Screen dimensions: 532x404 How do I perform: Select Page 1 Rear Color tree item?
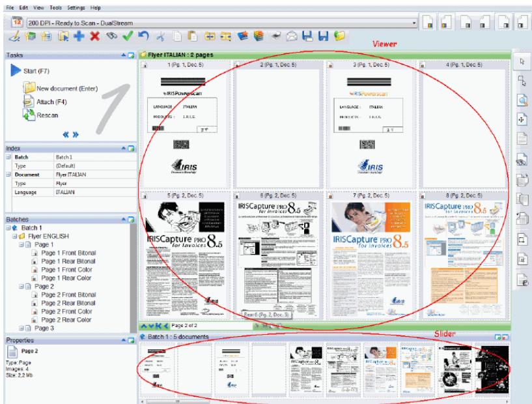[x=61, y=278]
